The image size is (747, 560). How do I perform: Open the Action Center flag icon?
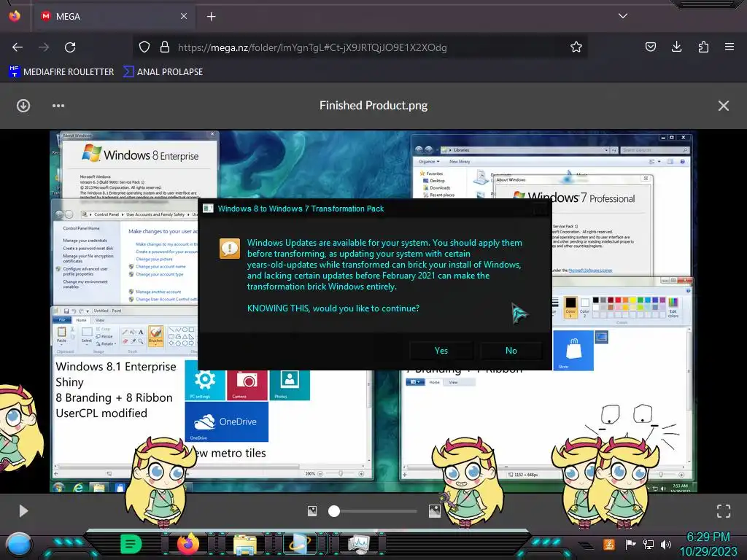(x=630, y=544)
